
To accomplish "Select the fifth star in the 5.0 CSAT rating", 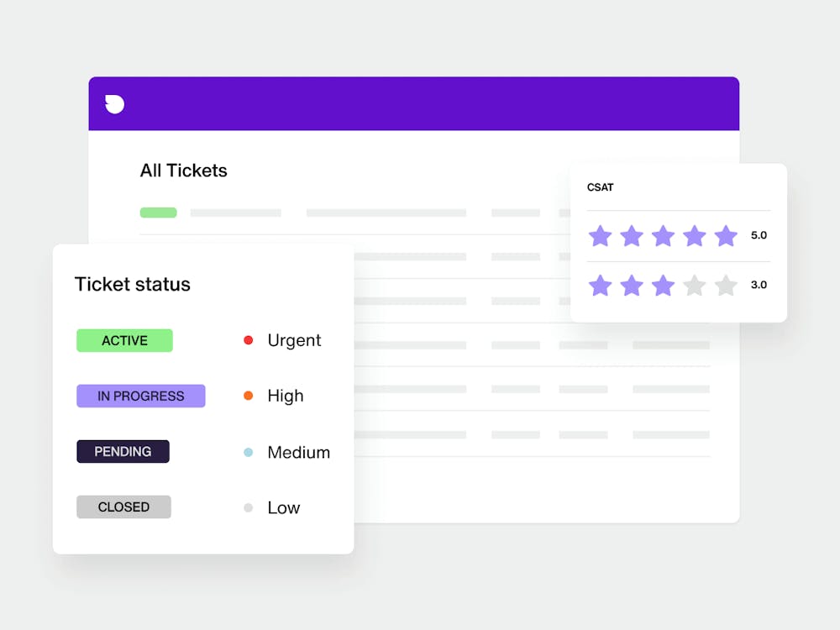I will point(725,236).
